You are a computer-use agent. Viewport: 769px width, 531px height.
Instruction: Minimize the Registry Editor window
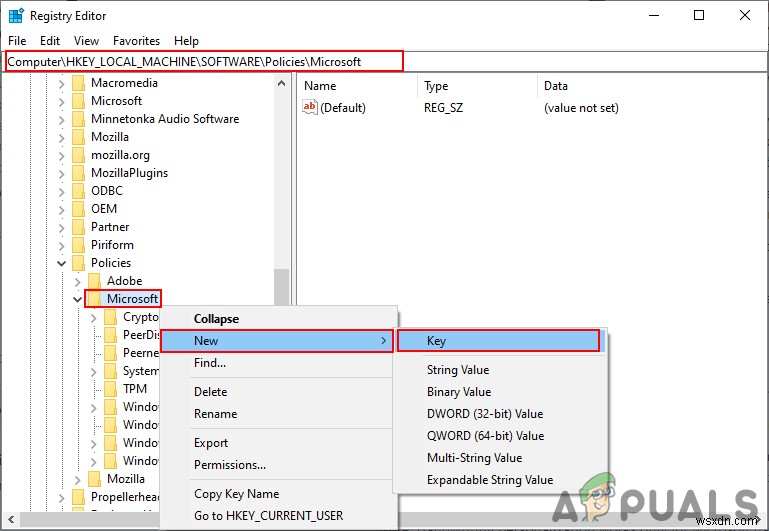coord(654,15)
